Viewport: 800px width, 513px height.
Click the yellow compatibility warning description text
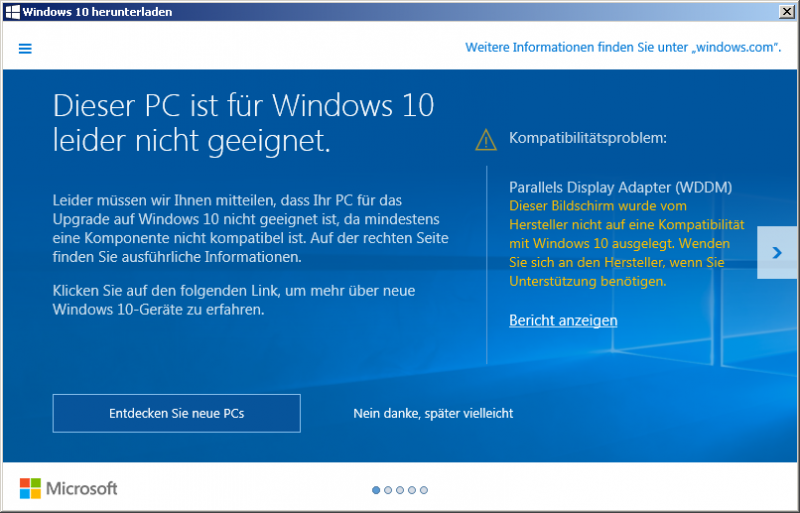click(x=619, y=243)
